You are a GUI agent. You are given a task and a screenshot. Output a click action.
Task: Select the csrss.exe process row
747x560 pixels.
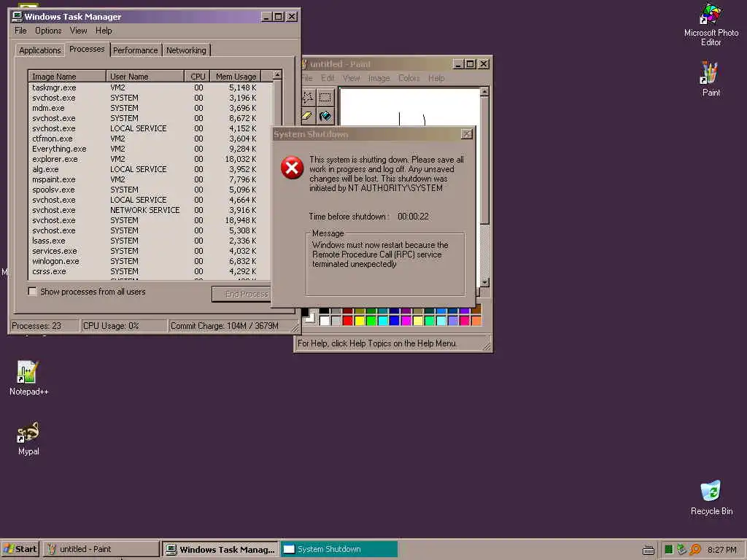point(150,271)
